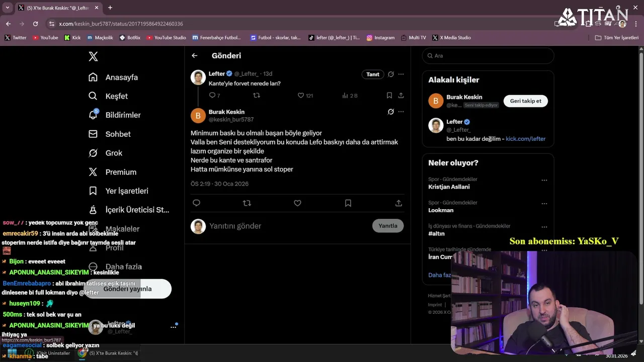The image size is (644, 362).
Task: Open Grok from sidebar
Action: [x=106, y=153]
